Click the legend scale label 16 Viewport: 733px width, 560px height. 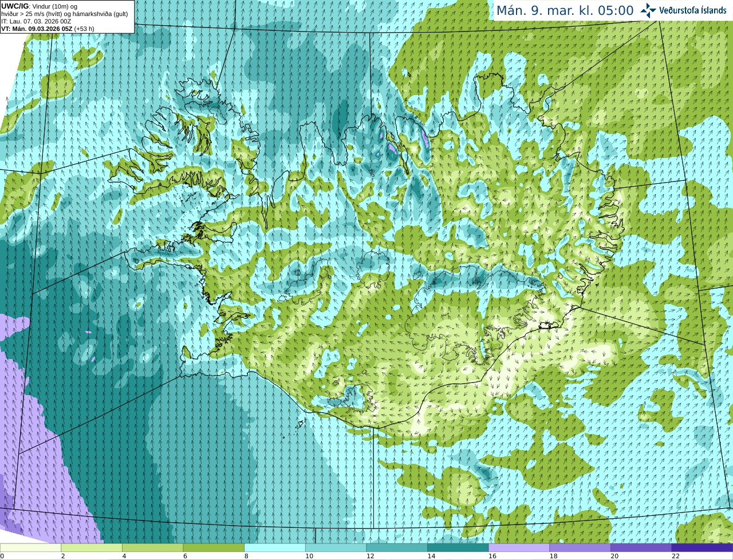492,556
